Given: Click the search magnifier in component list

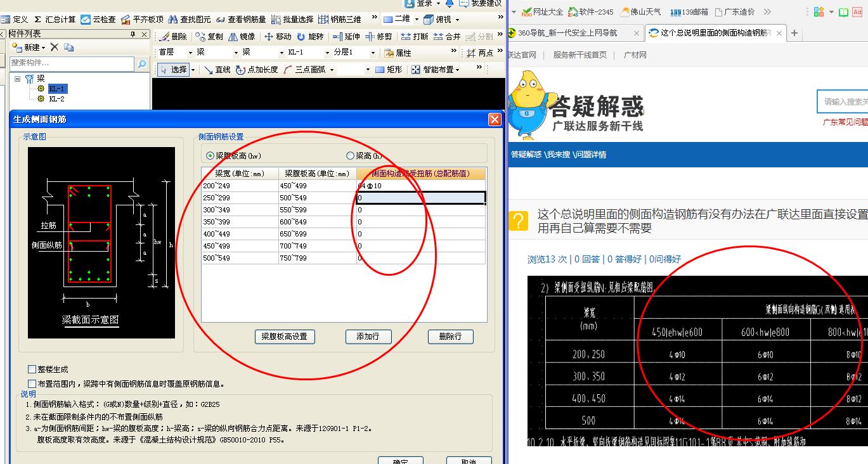Looking at the screenshot, I should pyautogui.click(x=142, y=63).
